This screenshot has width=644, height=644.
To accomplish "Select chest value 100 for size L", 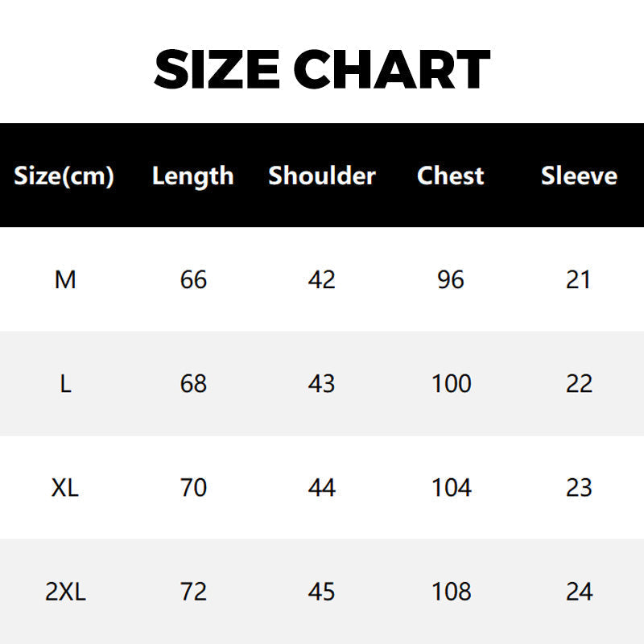I will pyautogui.click(x=451, y=383).
